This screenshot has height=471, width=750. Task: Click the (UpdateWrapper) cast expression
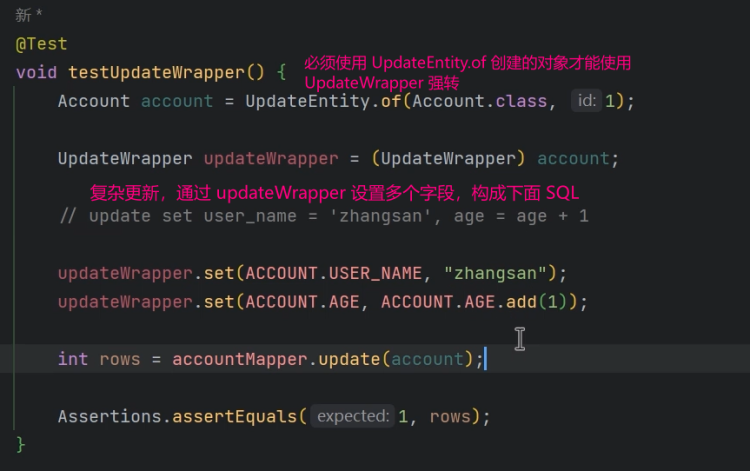448,159
